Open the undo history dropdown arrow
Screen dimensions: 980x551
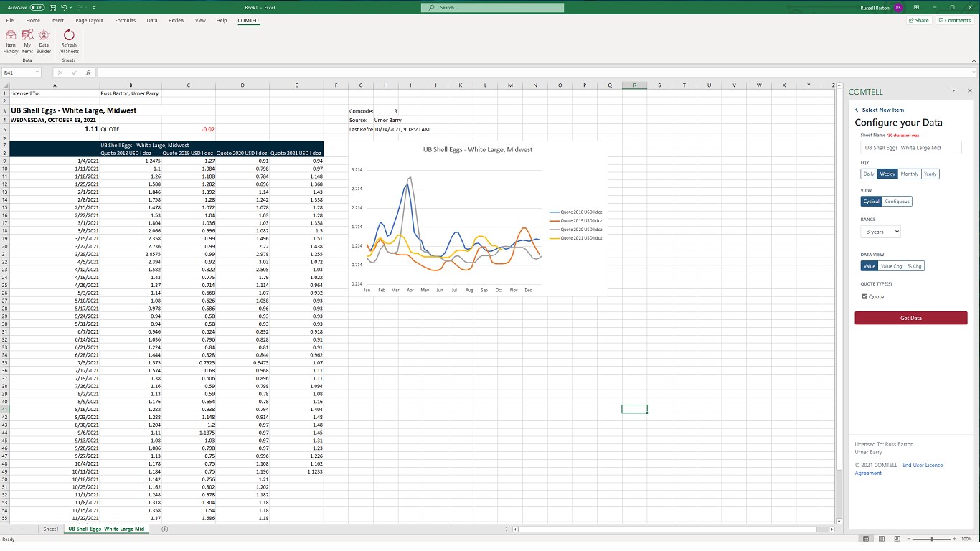[70, 7]
